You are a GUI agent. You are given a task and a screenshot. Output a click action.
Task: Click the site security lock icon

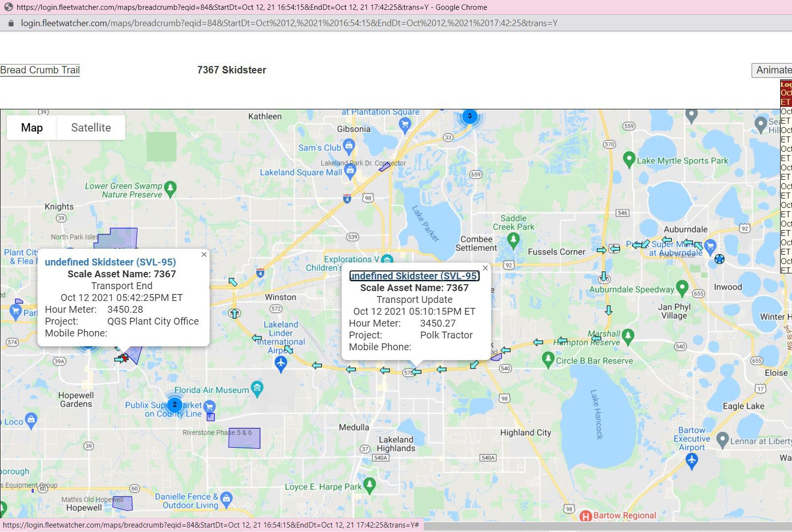[11, 23]
